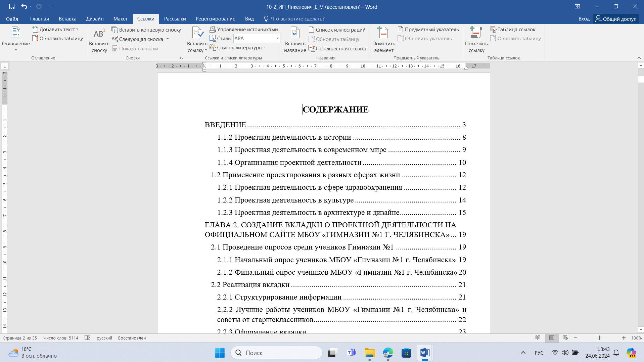644x362 pixels.
Task: Click the zoom slider handle
Action: point(599,338)
